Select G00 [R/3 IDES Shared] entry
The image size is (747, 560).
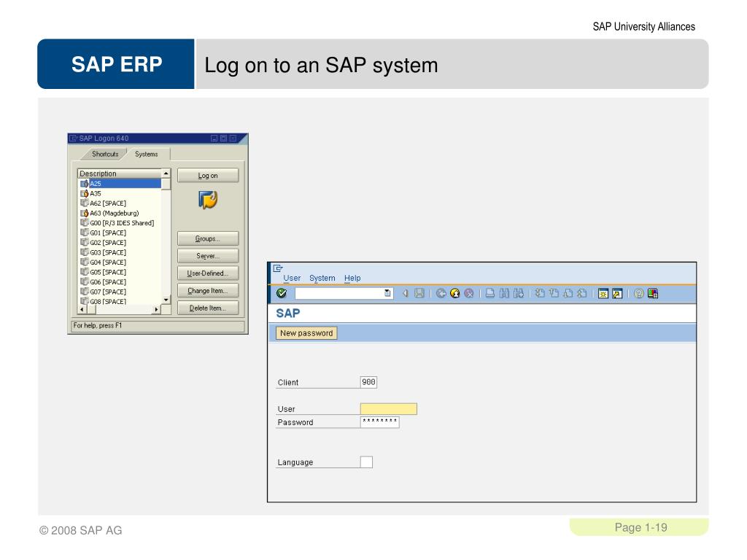click(122, 223)
